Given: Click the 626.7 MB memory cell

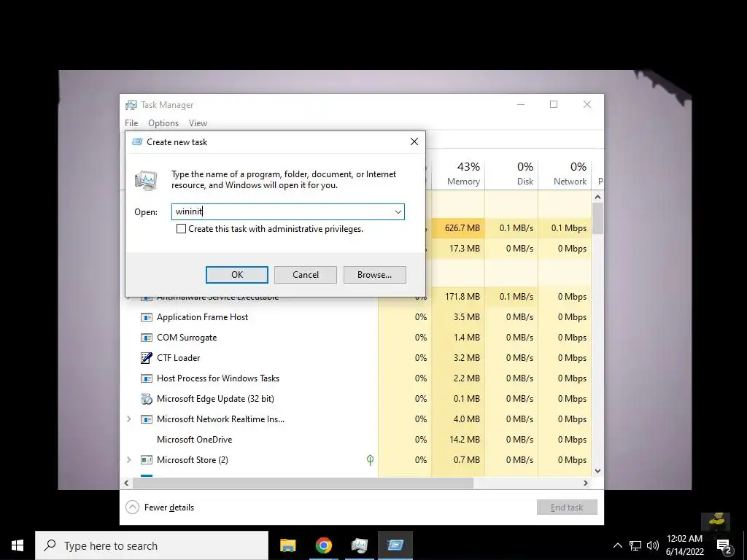Looking at the screenshot, I should pyautogui.click(x=458, y=228).
